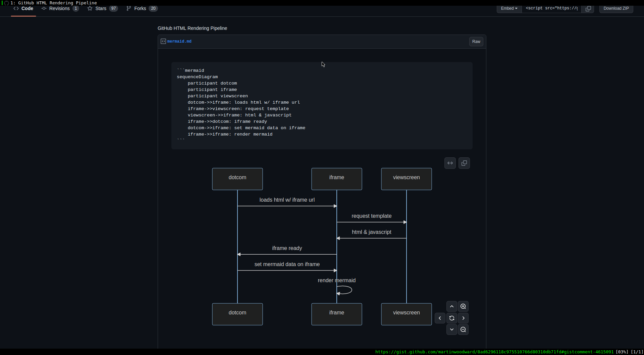Screen dimensions: 644x355
Task: Switch to the Code tab
Action: [23, 8]
